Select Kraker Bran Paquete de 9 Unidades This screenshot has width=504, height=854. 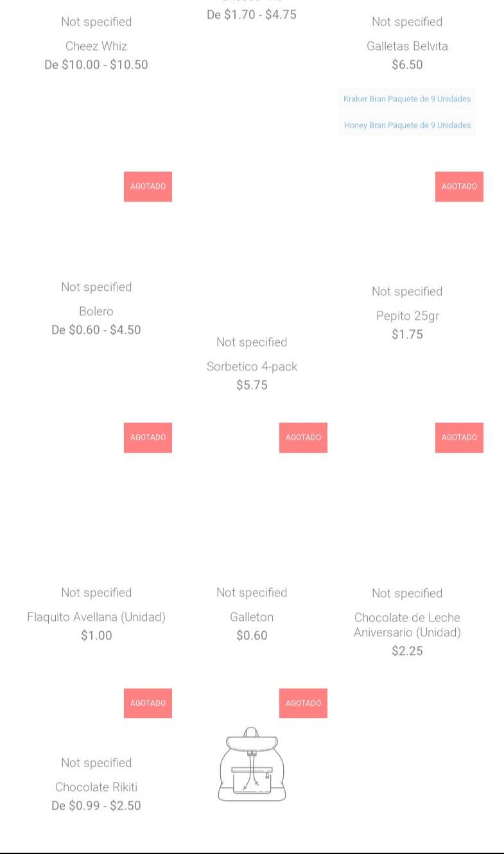click(407, 99)
